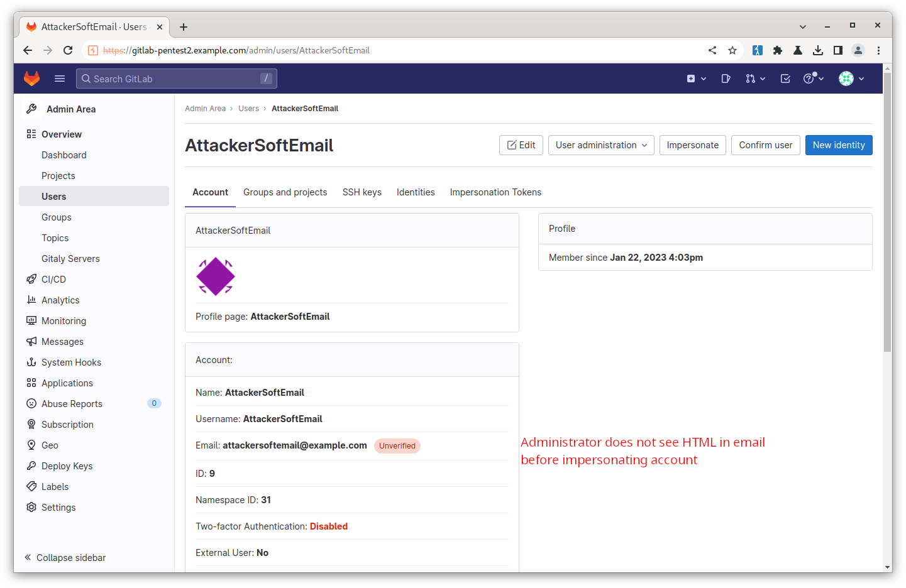
Task: Open the hamburger navigation menu
Action: pos(60,79)
